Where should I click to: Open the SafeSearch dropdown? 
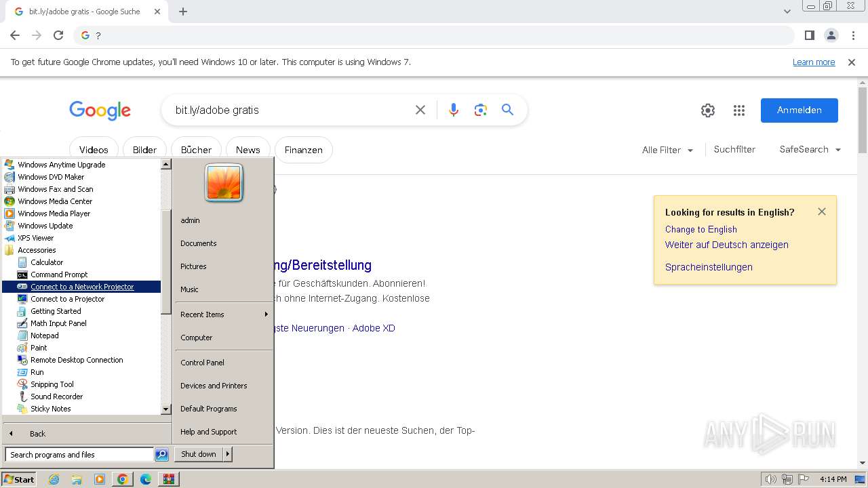pyautogui.click(x=810, y=150)
